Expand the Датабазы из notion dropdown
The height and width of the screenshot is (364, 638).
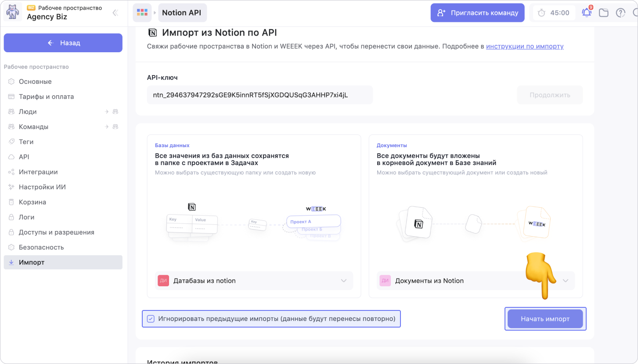tap(343, 281)
